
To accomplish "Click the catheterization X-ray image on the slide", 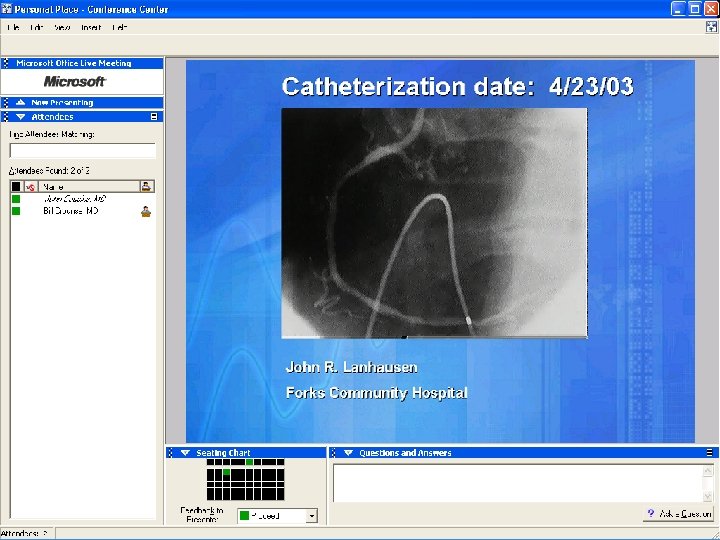I will pyautogui.click(x=434, y=223).
